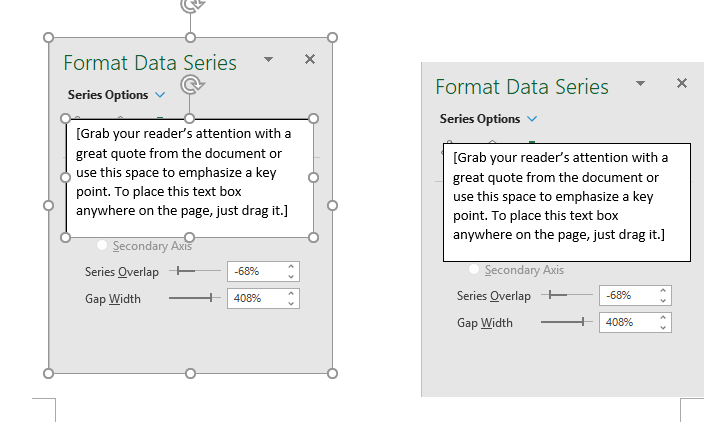Click top-middle handle of left picture frame

coord(191,37)
